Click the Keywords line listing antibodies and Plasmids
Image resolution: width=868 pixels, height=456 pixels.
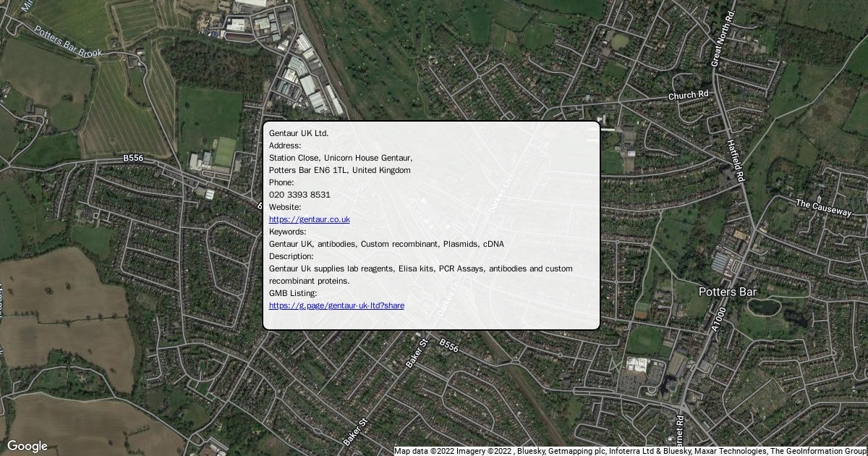[386, 244]
